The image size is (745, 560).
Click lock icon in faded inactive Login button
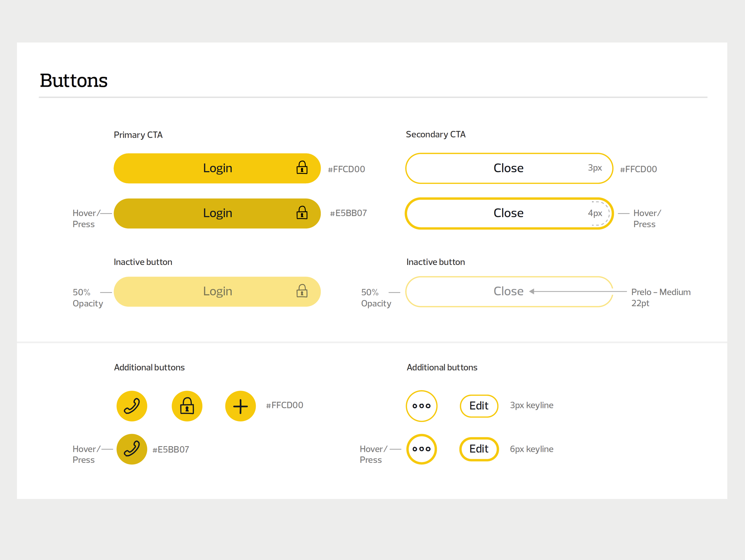point(302,291)
